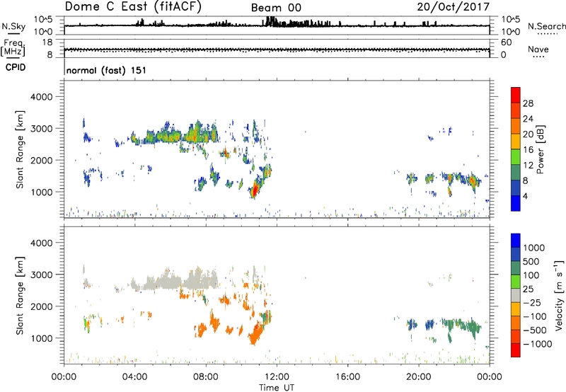Click the '04:00' time axis label

tap(134, 377)
